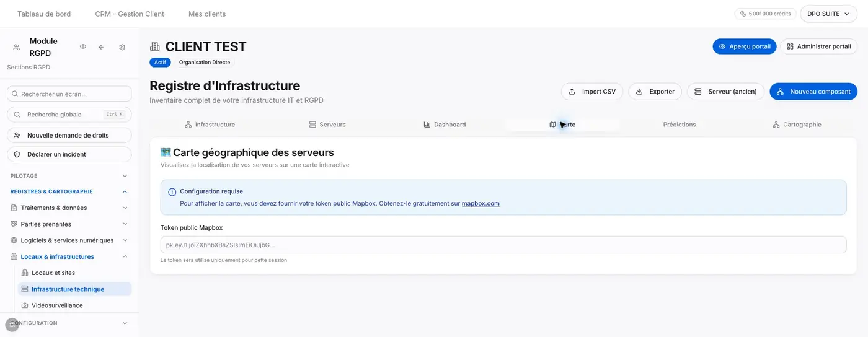868x337 pixels.
Task: Open Serveur (ancien) button
Action: [725, 92]
